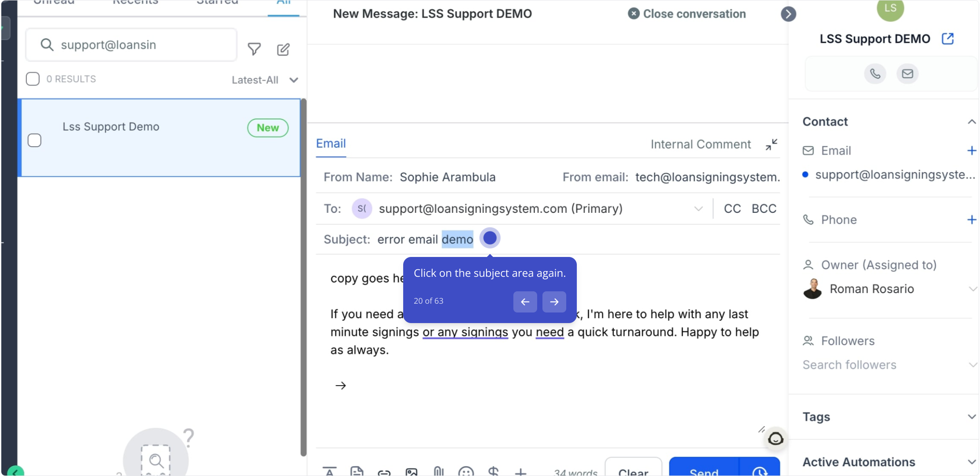The image size is (980, 476).
Task: Click the search magnifier icon
Action: 47,45
